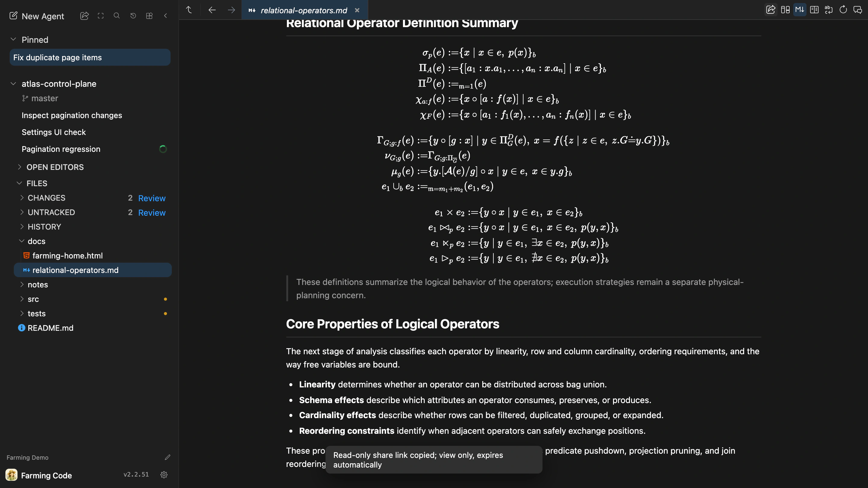Click the HTML5 icon of farming-home.html

26,256
